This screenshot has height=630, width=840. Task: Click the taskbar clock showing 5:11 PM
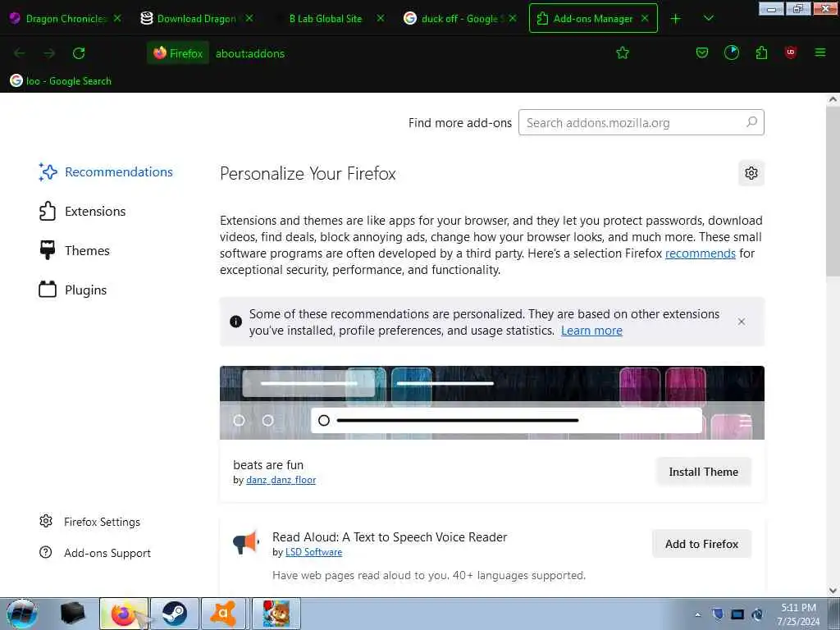coord(798,614)
